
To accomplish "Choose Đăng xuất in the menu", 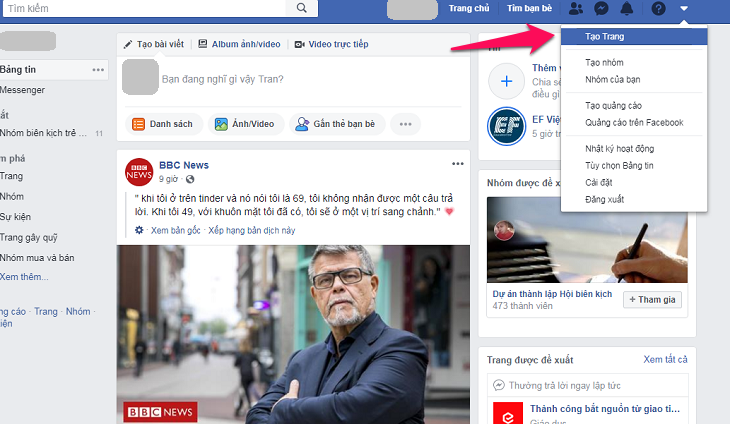I will tap(605, 200).
